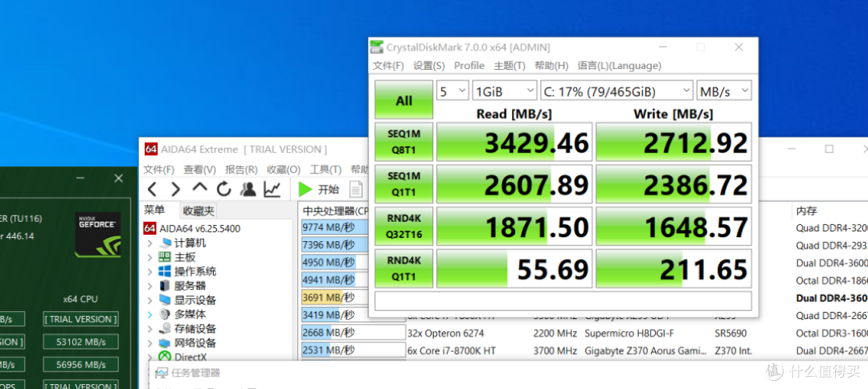Select AIDA64 v6.25.5400 root node

coord(192,228)
